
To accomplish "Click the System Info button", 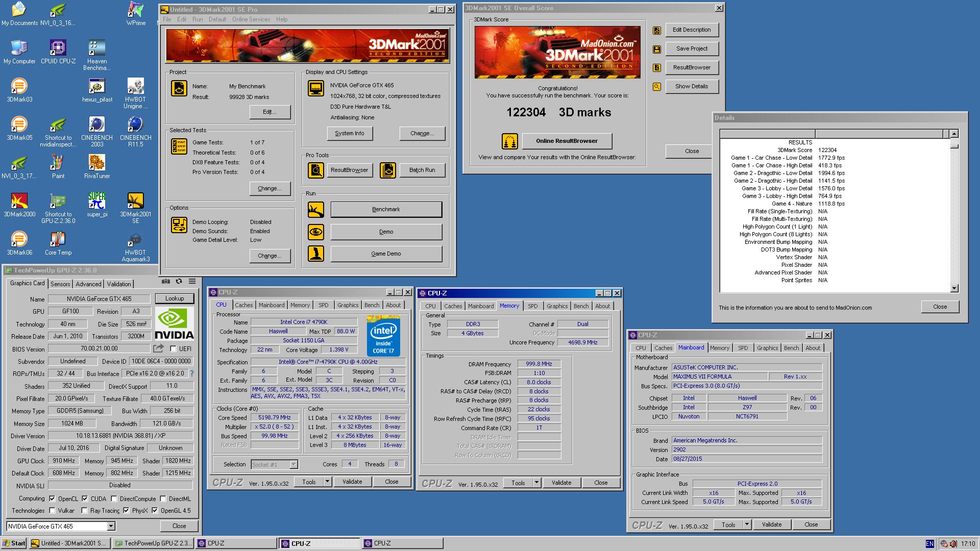I will coord(350,133).
